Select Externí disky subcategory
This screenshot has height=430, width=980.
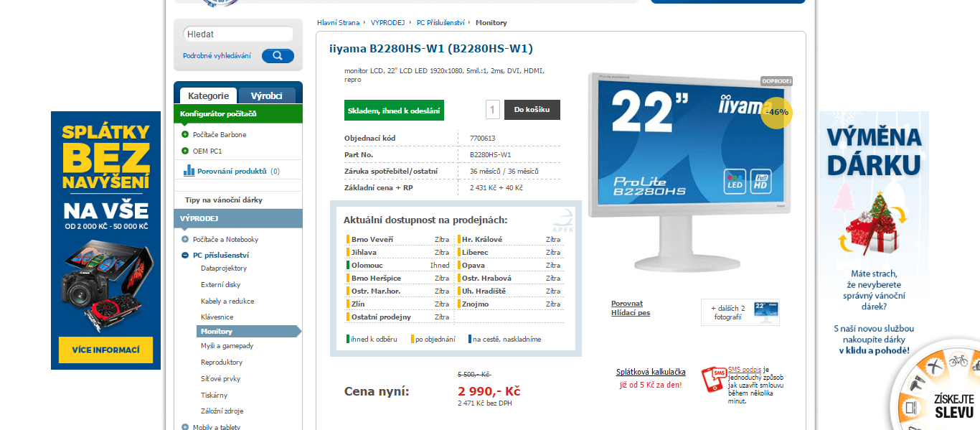click(x=221, y=285)
